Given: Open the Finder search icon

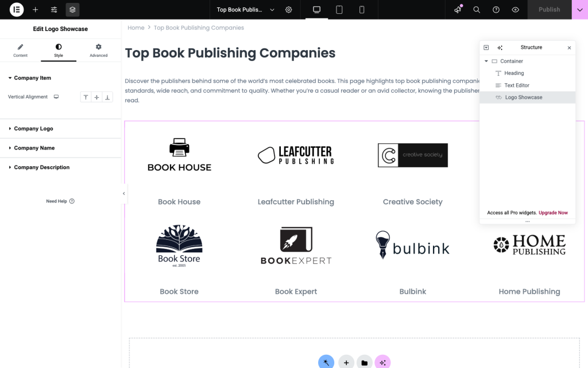Looking at the screenshot, I should pos(477,9).
